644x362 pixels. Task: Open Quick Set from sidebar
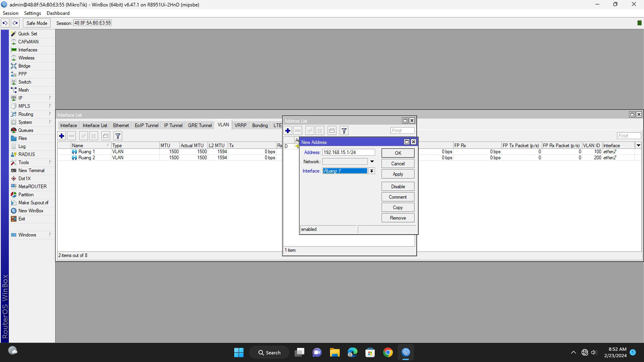pyautogui.click(x=27, y=34)
